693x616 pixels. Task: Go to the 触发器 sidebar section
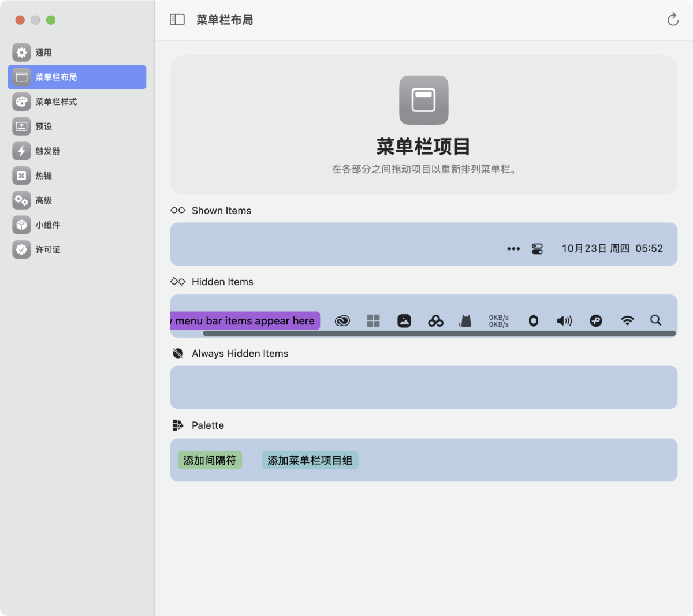coord(48,151)
